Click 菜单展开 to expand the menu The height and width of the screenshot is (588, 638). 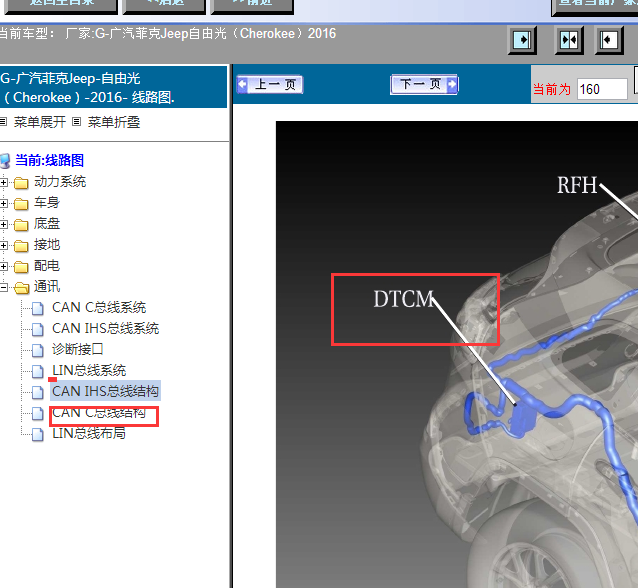click(40, 122)
